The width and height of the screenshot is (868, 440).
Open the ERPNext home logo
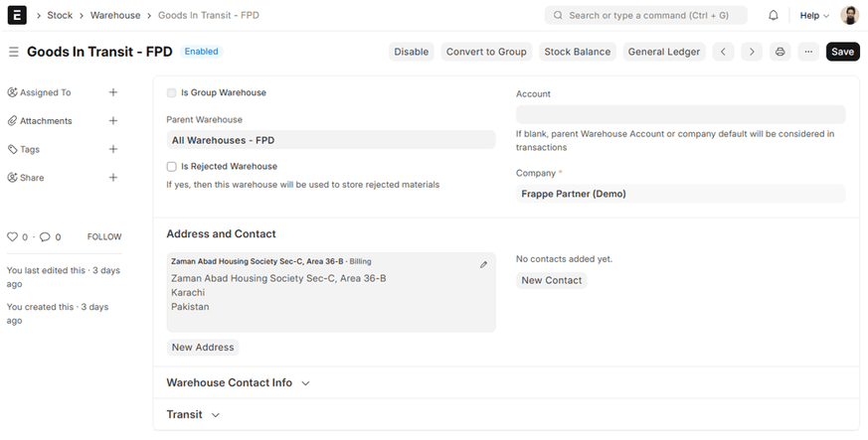(17, 16)
